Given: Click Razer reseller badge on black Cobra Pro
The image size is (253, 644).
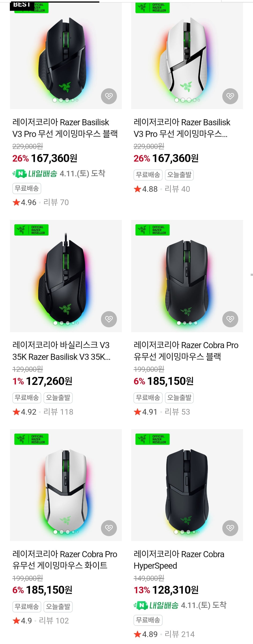Looking at the screenshot, I should [x=153, y=230].
